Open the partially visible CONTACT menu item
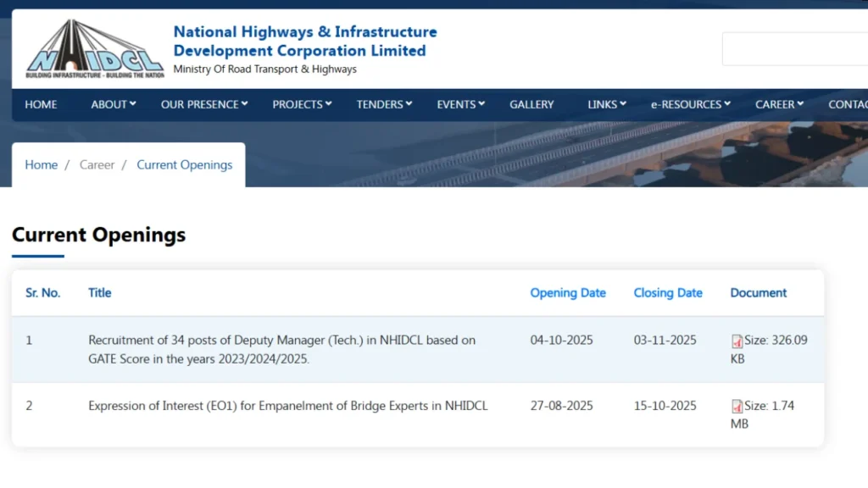Screen dimensions: 868x488 [848, 104]
